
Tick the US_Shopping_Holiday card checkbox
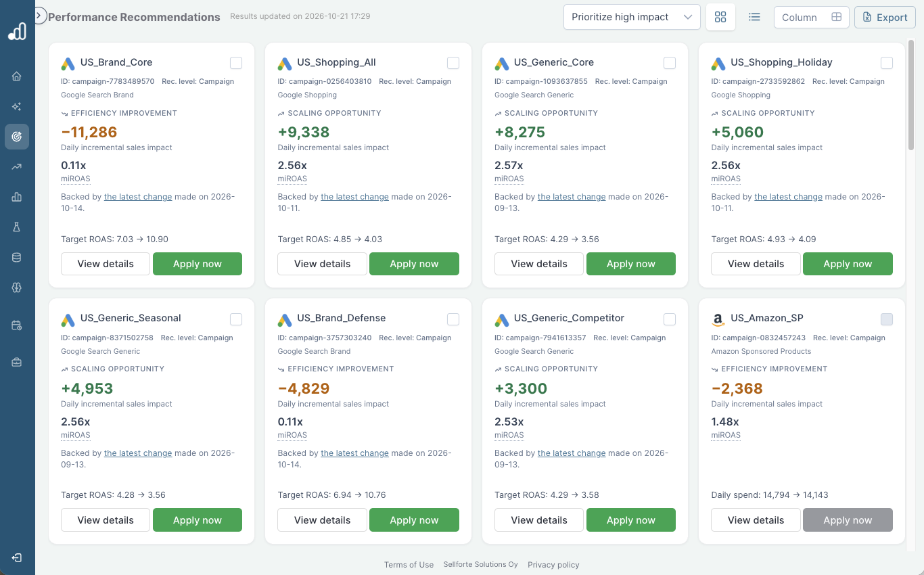click(x=887, y=63)
